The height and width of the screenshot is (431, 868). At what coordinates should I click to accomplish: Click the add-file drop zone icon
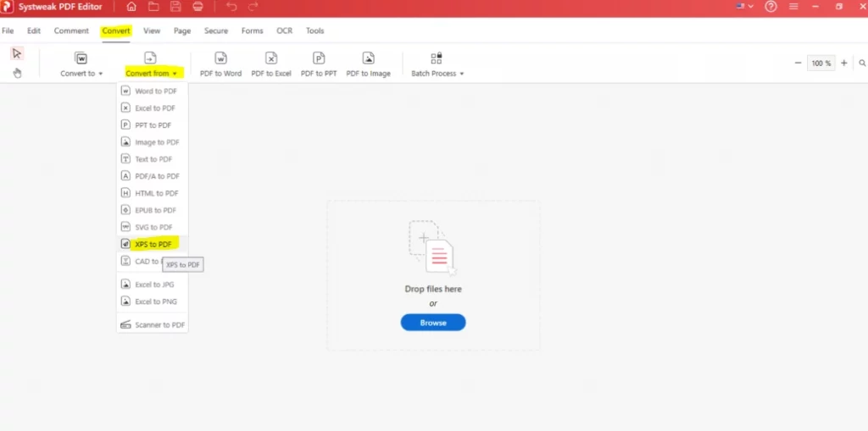[433, 247]
